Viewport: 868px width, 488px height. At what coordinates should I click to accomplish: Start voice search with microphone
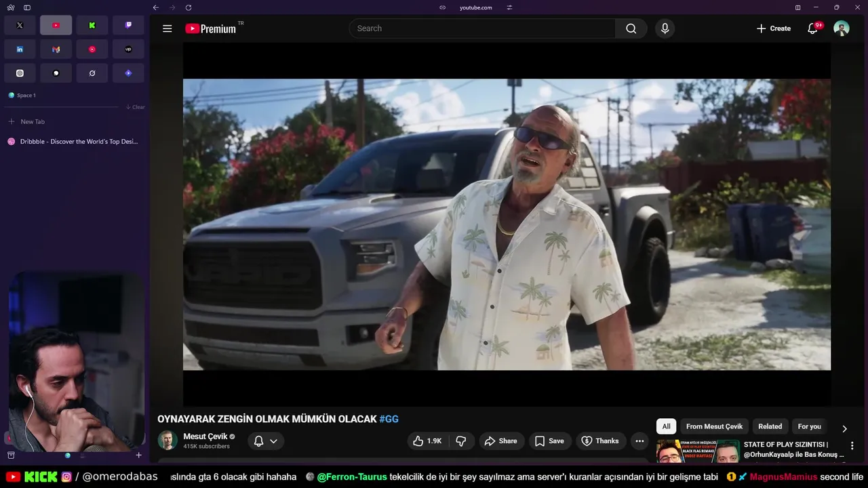pos(665,28)
